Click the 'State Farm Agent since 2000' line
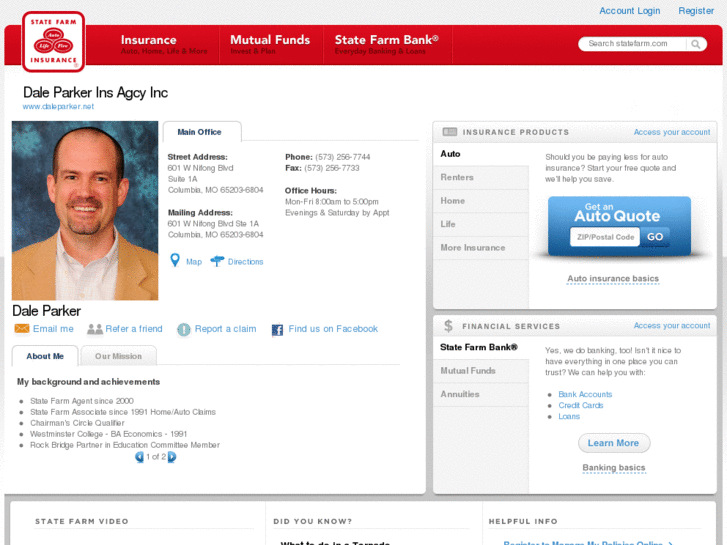This screenshot has width=727, height=545. point(82,401)
